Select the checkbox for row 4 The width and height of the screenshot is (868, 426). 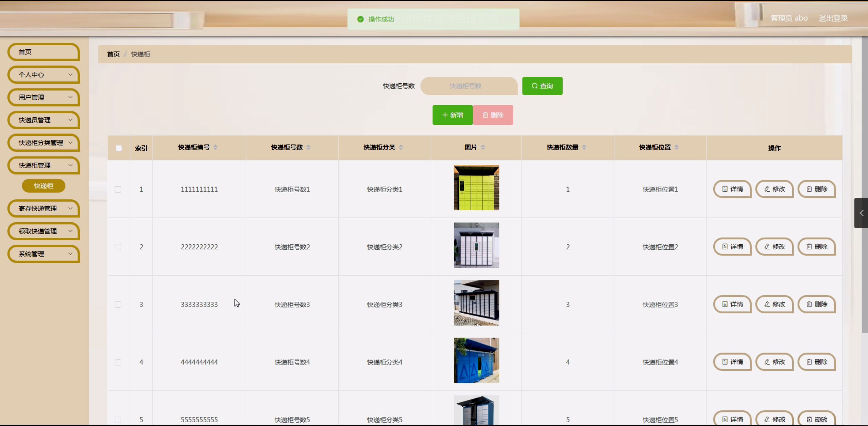point(118,362)
